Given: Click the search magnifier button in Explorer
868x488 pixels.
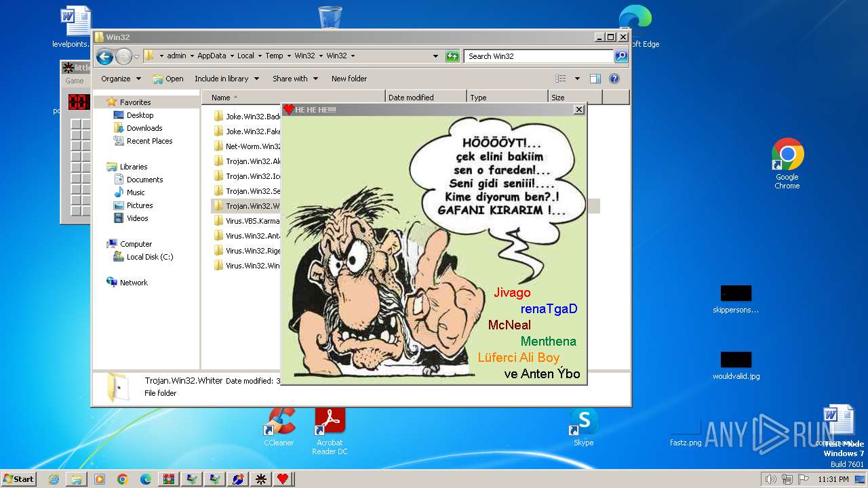Looking at the screenshot, I should coord(621,56).
